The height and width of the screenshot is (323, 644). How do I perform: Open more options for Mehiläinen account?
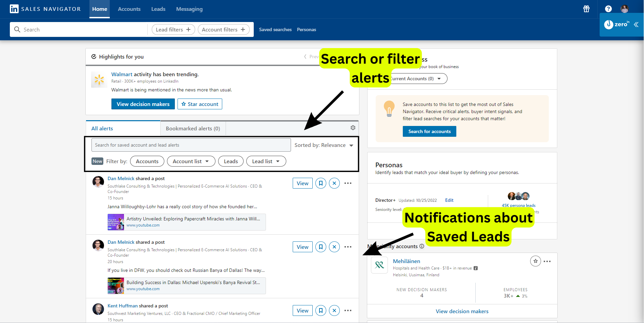pyautogui.click(x=547, y=261)
